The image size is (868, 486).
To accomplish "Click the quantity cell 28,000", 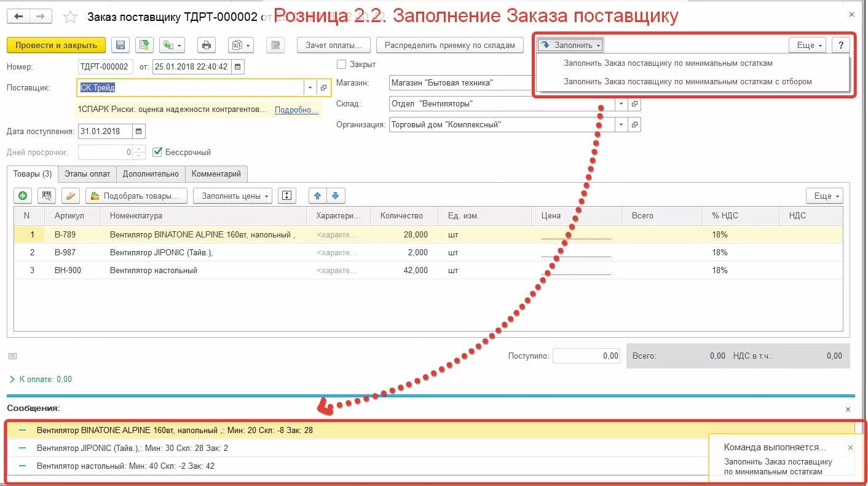I will 404,234.
